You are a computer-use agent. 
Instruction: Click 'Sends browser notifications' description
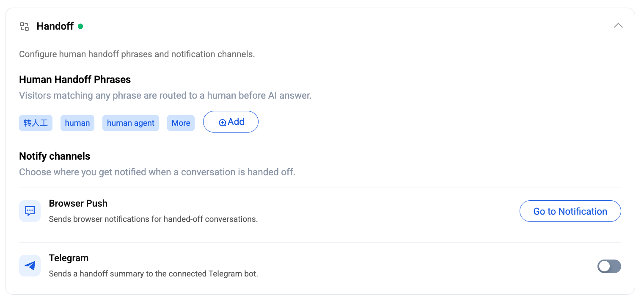(x=153, y=219)
